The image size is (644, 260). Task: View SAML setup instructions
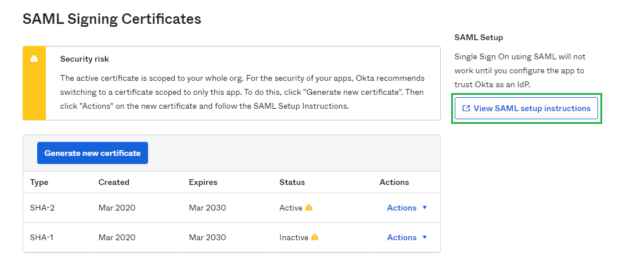click(527, 108)
